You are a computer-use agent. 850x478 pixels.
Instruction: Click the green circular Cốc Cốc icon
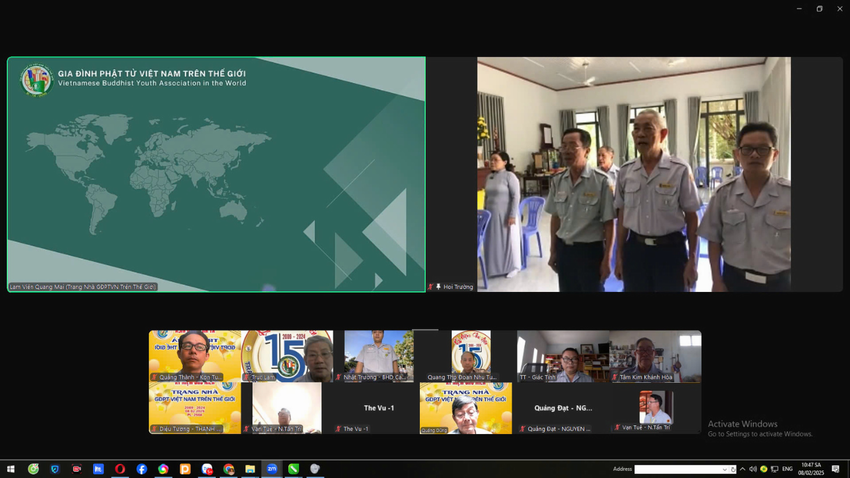(33, 469)
